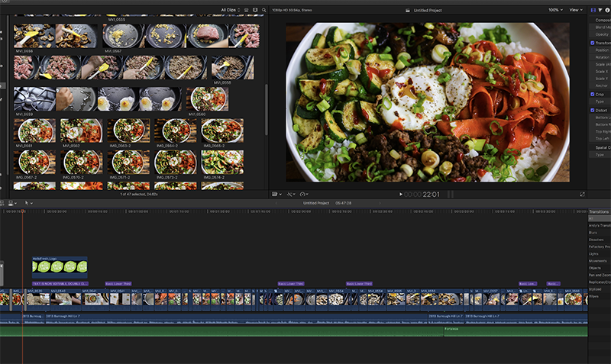Viewport: 611px width, 364px height.
Task: Click the browser vertical scrollbar
Action: [x=266, y=110]
